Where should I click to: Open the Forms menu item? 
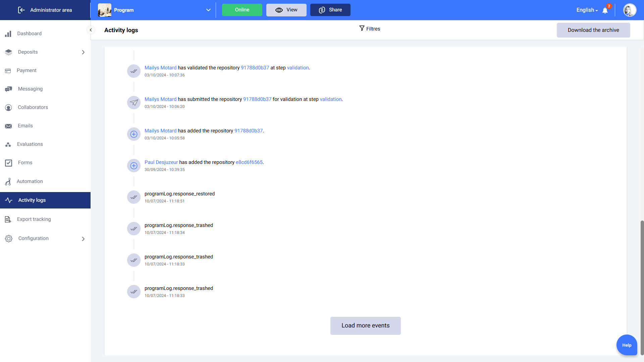45,163
